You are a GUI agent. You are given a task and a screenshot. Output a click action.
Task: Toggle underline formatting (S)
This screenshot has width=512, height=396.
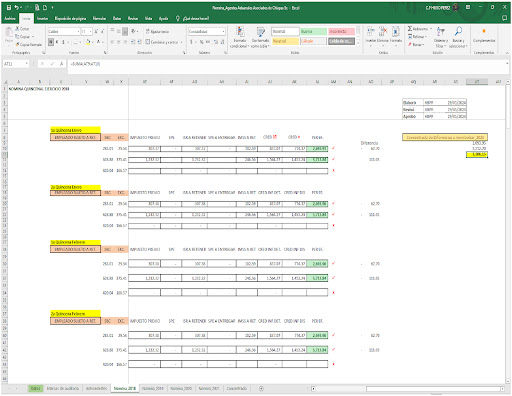(x=63, y=42)
